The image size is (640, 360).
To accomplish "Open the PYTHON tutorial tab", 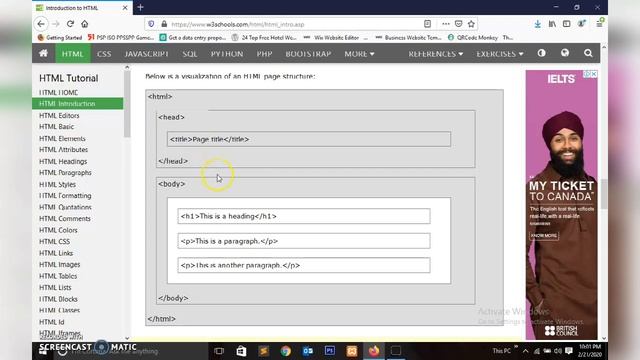I will coord(227,54).
